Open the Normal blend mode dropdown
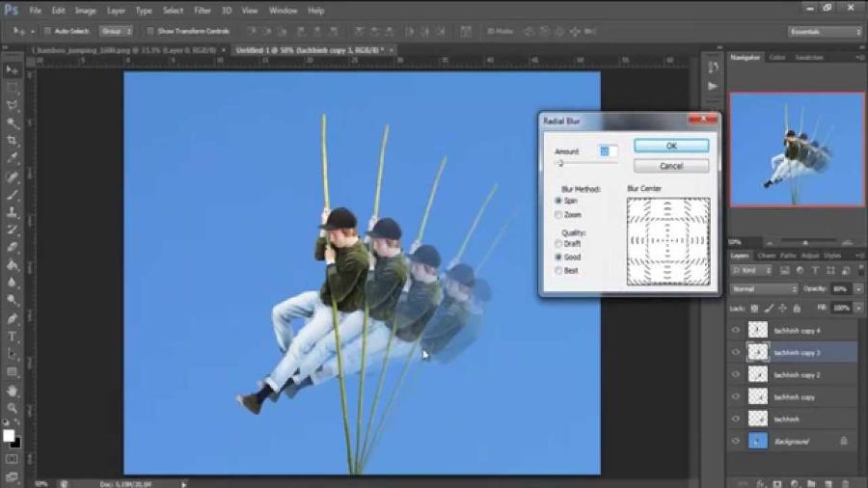868x488 pixels. 764,288
